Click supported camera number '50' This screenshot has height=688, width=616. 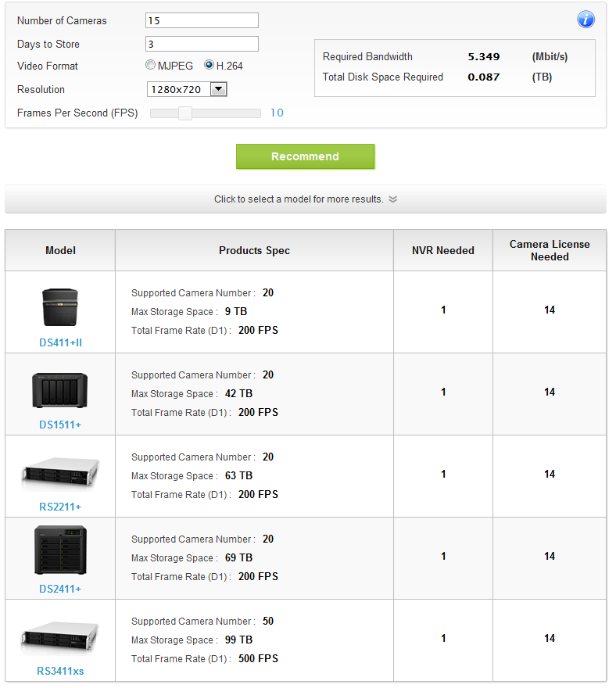pos(268,621)
